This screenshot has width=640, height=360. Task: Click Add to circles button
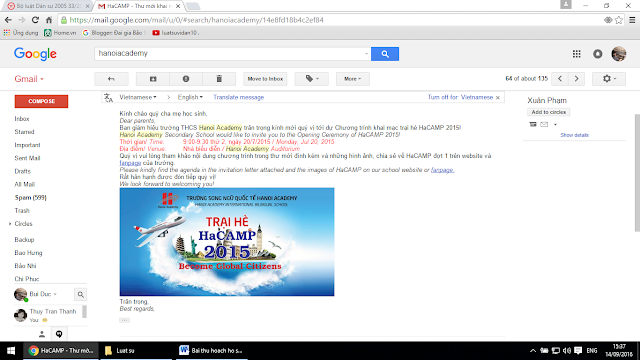click(549, 112)
